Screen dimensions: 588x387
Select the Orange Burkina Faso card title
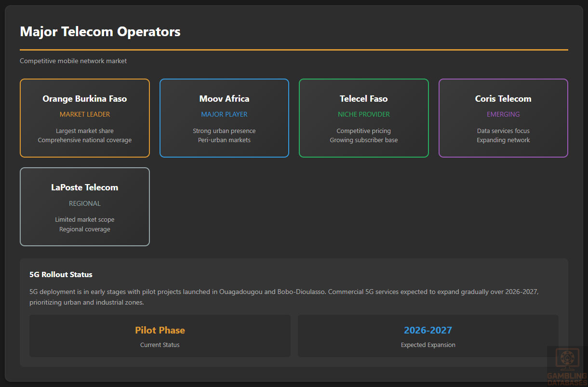tap(85, 99)
